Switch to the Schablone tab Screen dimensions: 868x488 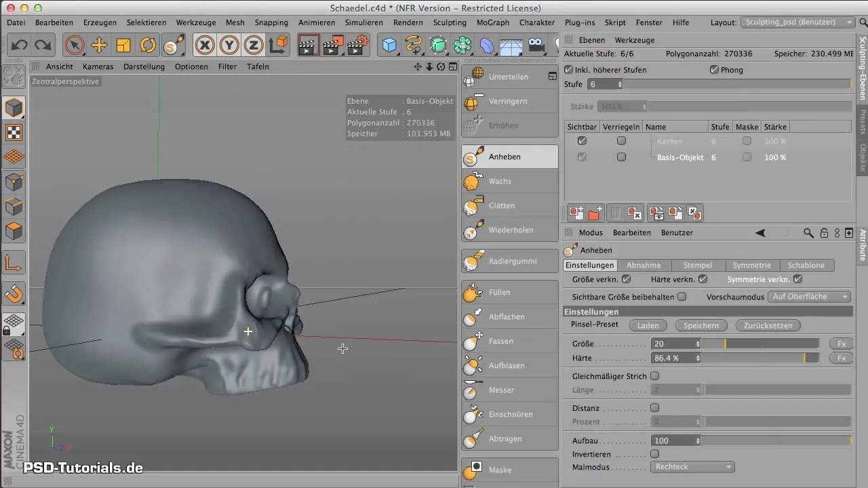point(806,266)
